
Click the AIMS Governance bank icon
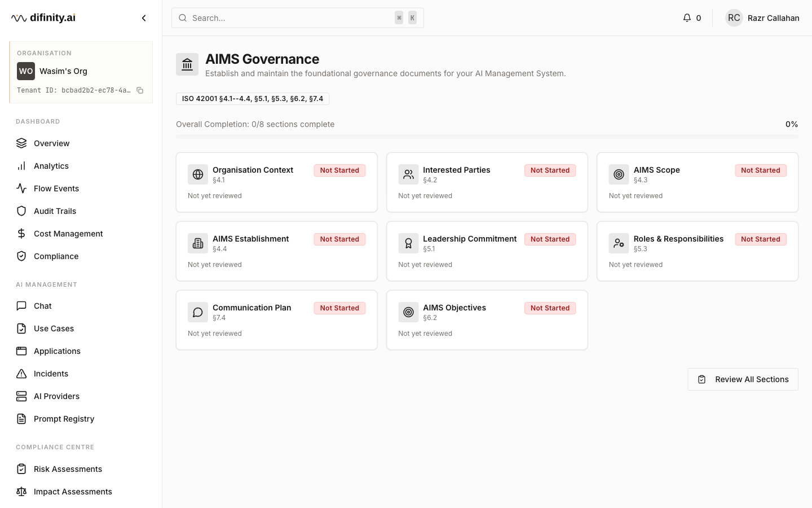pos(187,64)
